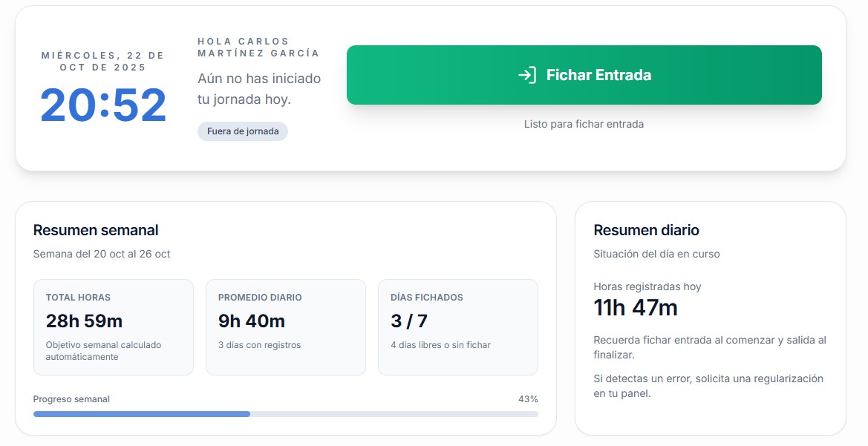
Task: Click the Resumen semanal heading
Action: point(96,230)
